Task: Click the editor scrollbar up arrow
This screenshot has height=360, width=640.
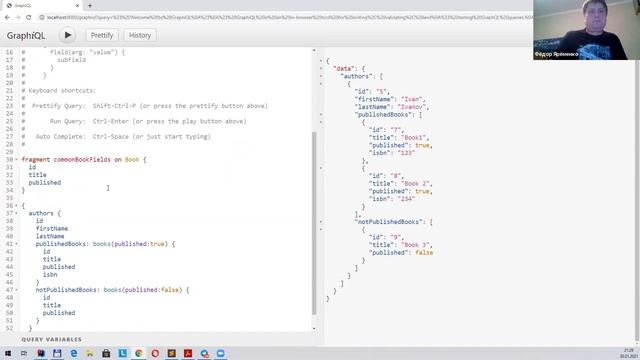Action: pos(314,50)
